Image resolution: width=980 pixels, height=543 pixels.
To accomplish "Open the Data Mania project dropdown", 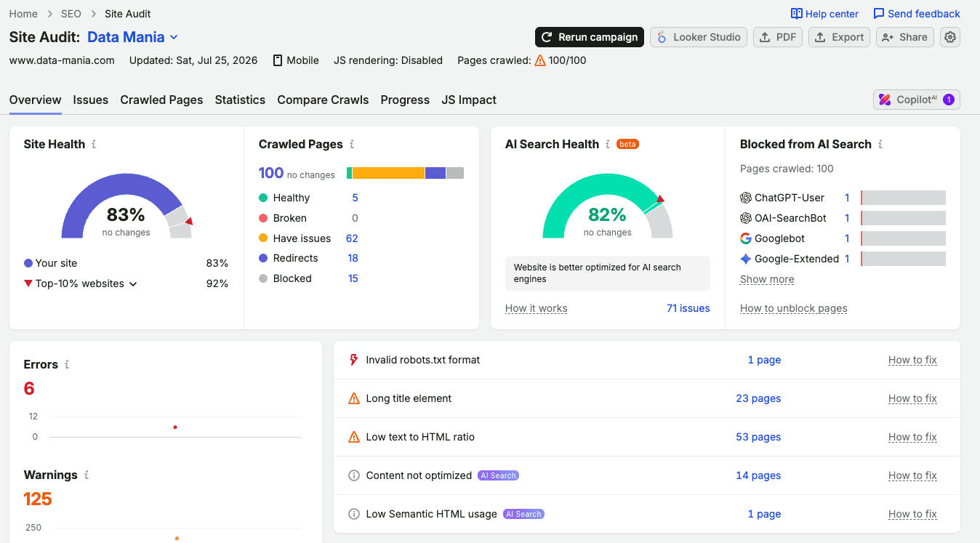I will point(133,37).
